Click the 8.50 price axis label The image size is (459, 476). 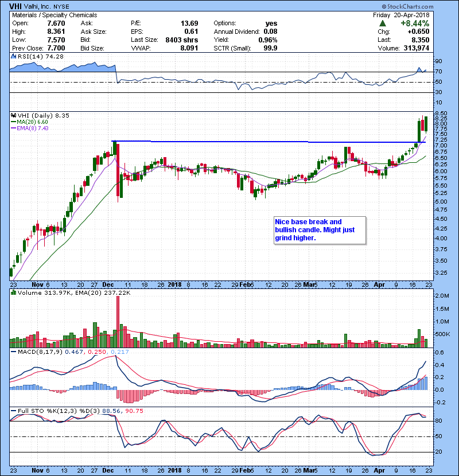click(x=441, y=114)
